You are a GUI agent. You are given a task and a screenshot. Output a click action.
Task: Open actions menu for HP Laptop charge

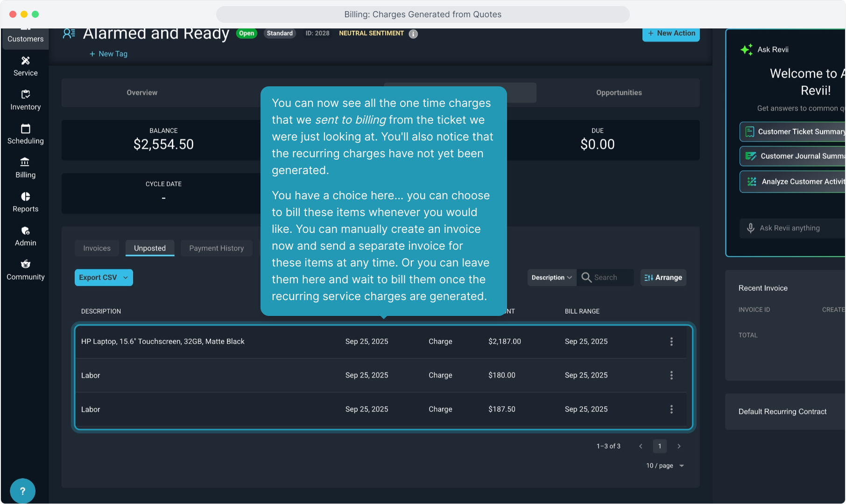(x=671, y=342)
